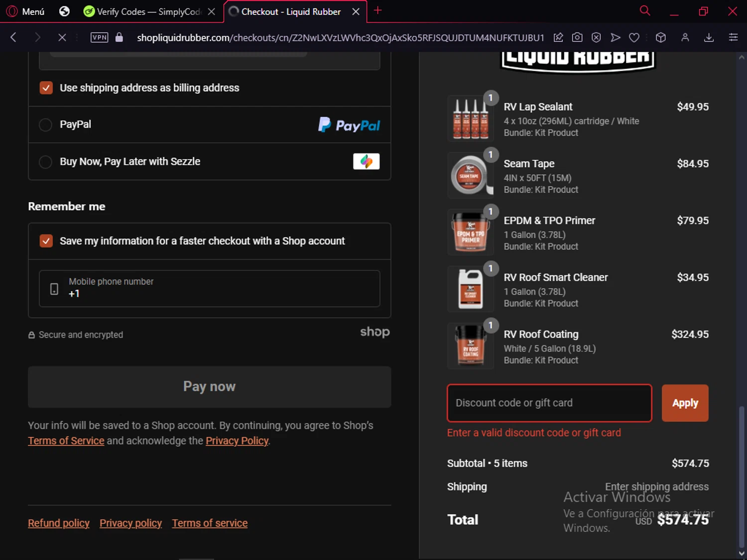Click the send/flow arrow icon

[x=615, y=37]
